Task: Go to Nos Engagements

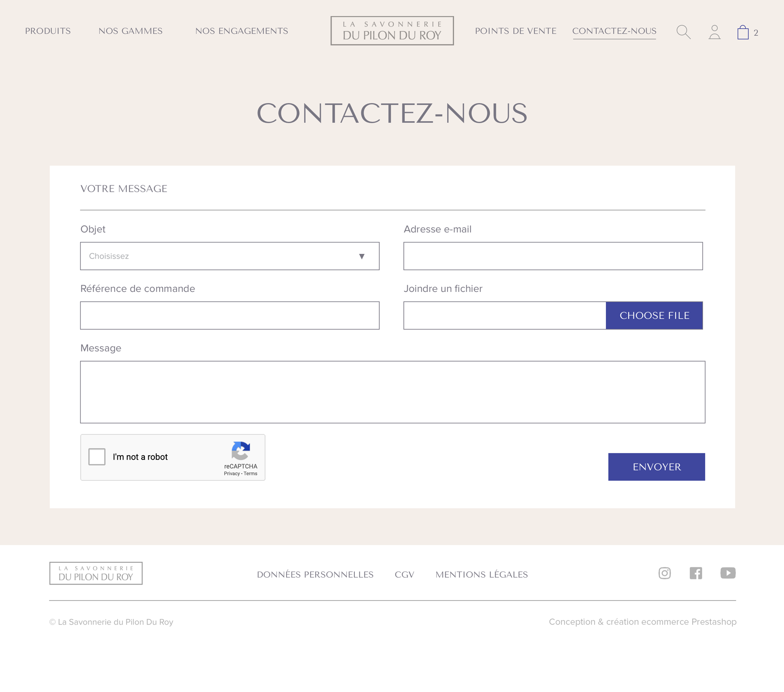Action: (x=241, y=31)
